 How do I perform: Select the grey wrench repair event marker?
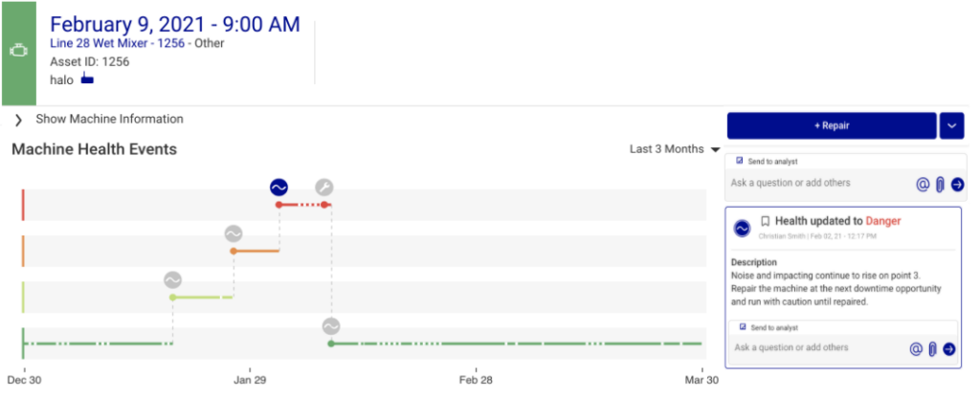point(323,187)
